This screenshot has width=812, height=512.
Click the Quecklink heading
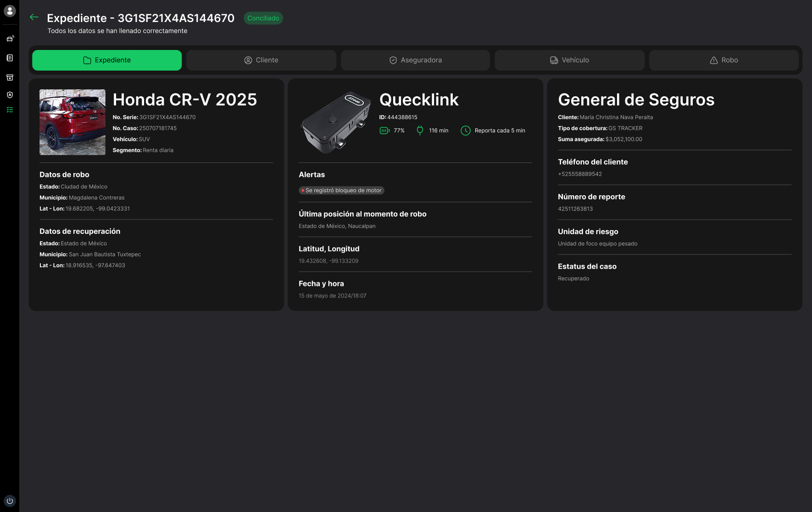419,99
